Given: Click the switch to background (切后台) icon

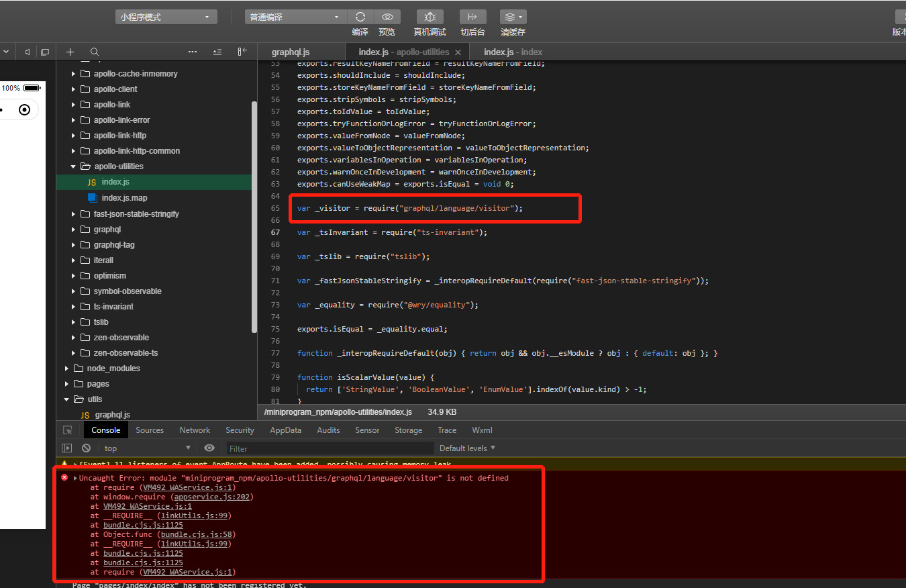Looking at the screenshot, I should (x=472, y=17).
